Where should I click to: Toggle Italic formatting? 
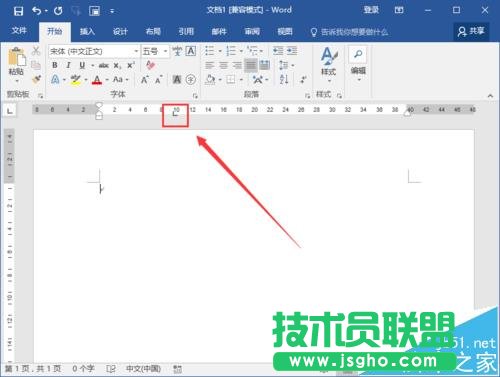pyautogui.click(x=68, y=65)
